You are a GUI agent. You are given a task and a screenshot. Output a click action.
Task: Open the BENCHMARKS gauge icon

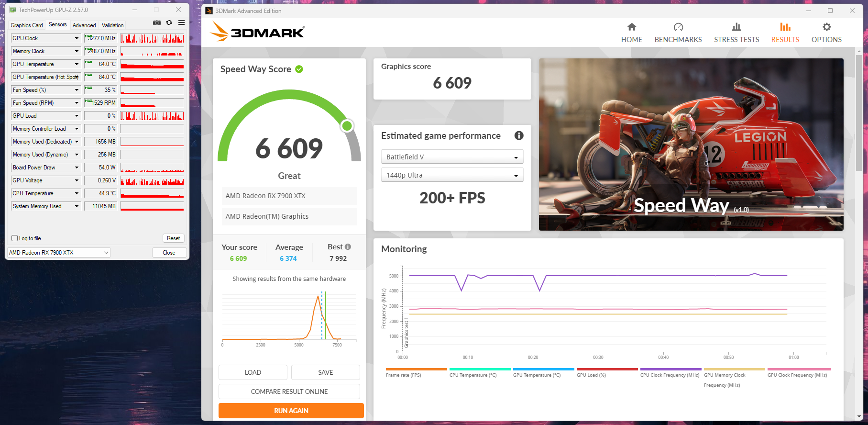(678, 27)
